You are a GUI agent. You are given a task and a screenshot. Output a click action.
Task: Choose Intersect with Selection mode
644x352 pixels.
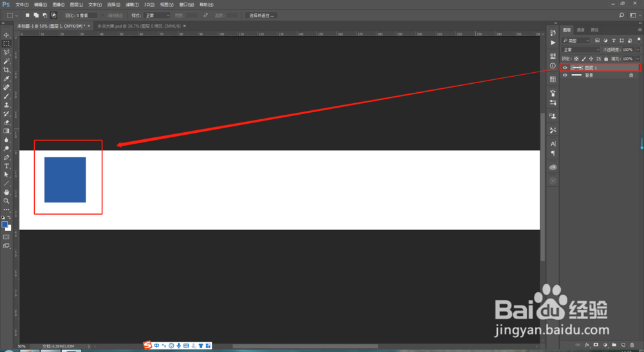coord(53,15)
